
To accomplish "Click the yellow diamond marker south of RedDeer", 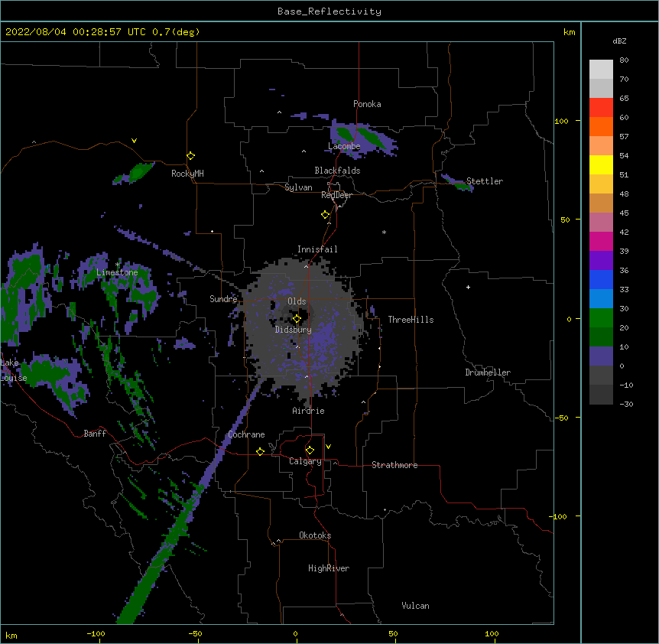I will [x=326, y=215].
